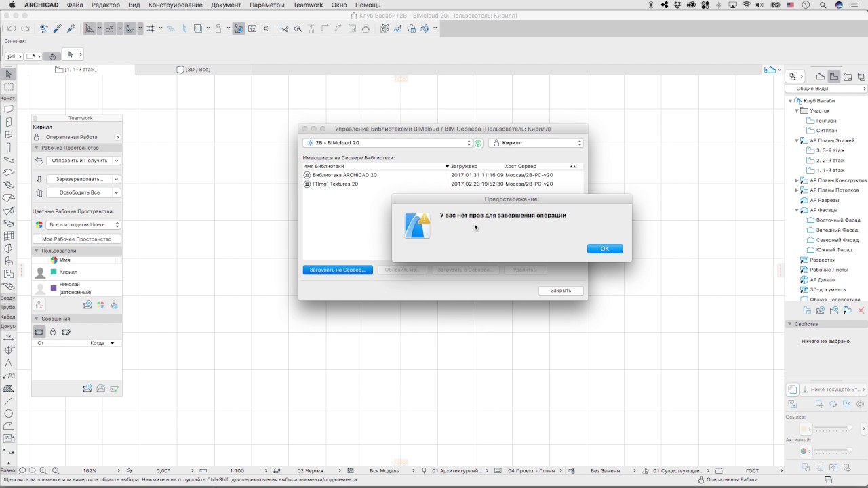Click the Redo icon in toolbar

pyautogui.click(x=25, y=28)
